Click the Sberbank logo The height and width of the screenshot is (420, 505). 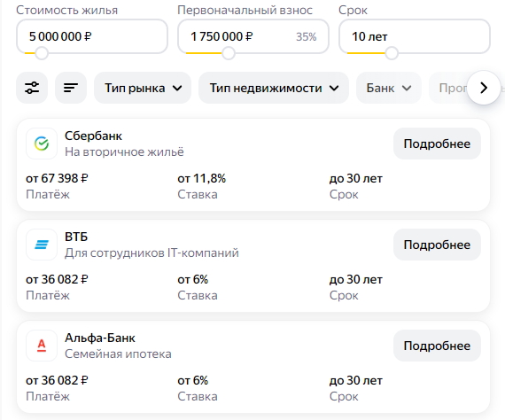(42, 144)
